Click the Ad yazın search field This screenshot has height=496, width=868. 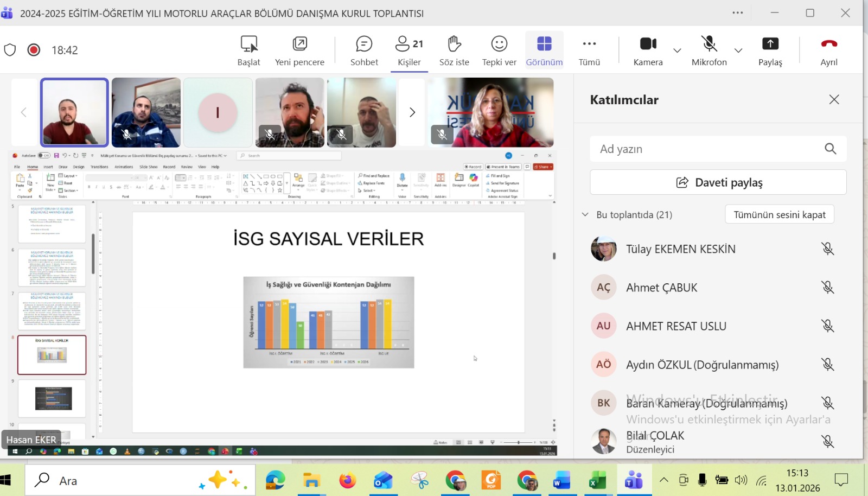click(x=705, y=149)
